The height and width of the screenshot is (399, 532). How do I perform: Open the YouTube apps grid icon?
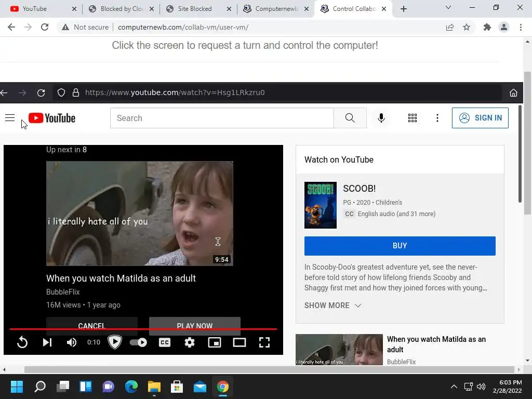pyautogui.click(x=413, y=118)
